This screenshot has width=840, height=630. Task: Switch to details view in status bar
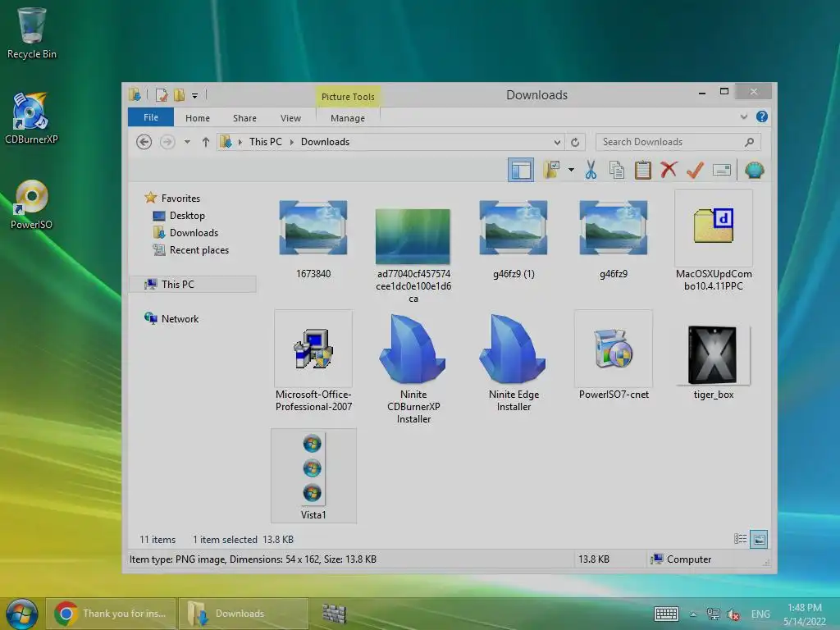pos(741,539)
